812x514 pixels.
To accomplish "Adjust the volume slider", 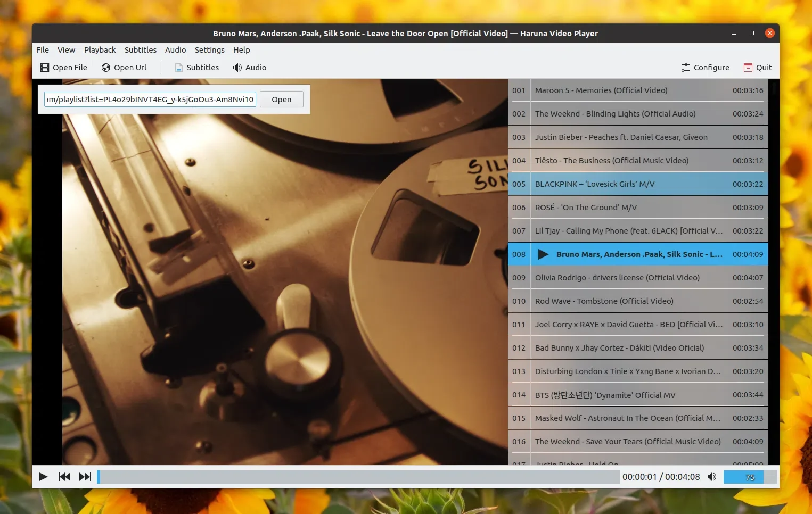I will pyautogui.click(x=744, y=477).
